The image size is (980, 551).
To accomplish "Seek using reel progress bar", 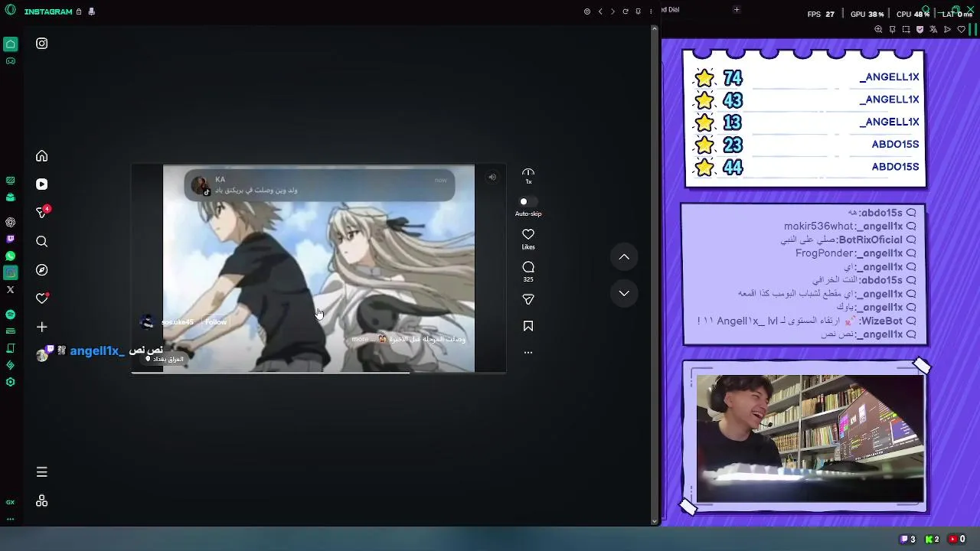I will point(318,373).
